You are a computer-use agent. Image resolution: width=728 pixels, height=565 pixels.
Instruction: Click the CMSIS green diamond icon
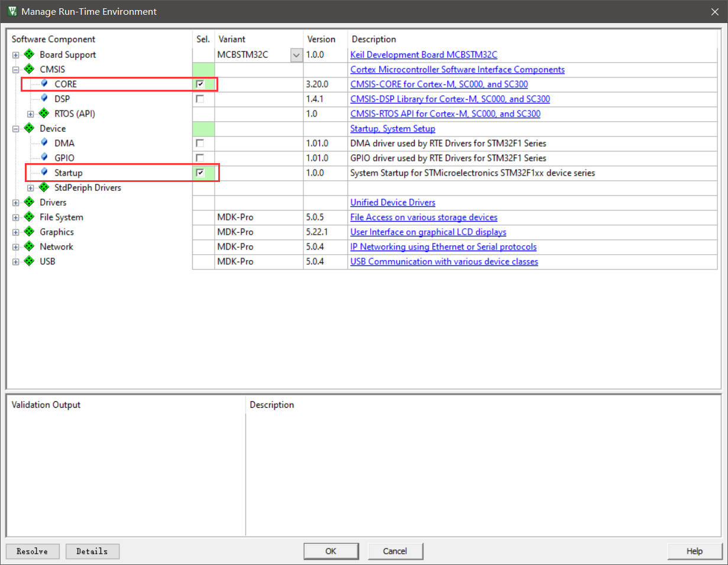point(29,69)
